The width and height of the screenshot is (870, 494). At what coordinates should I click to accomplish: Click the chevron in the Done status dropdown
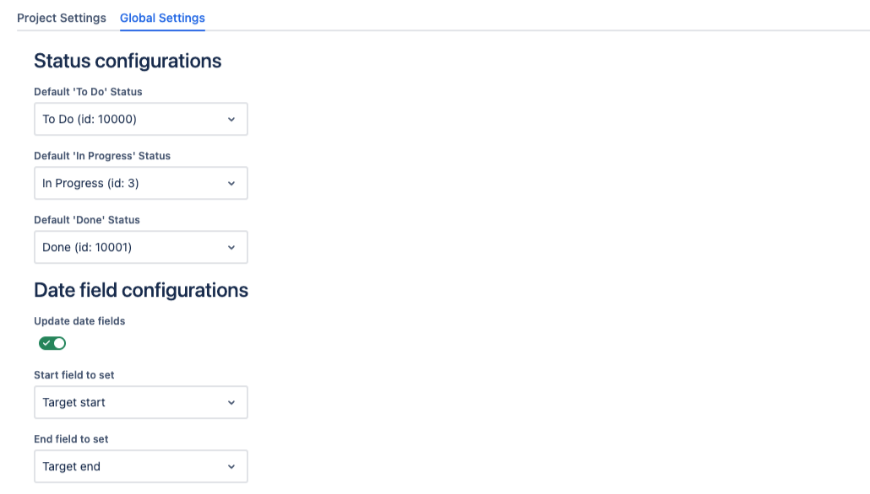coord(231,247)
